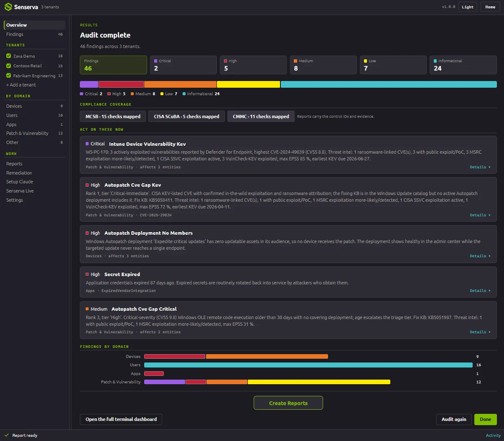504x441 pixels.
Task: Select the Other domain in sidebar
Action: pos(35,142)
